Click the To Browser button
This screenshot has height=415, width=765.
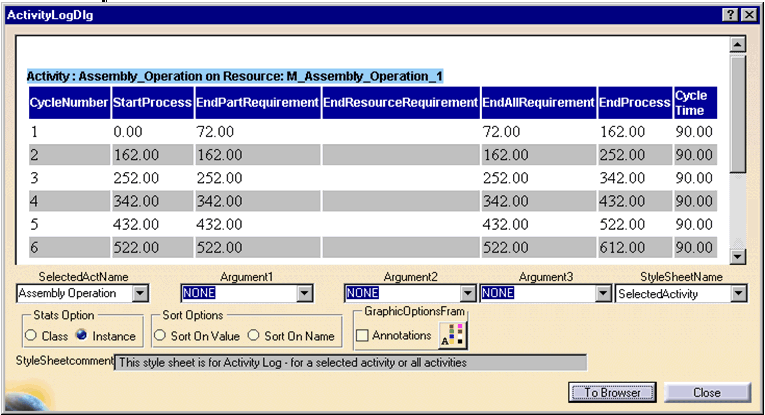pos(612,392)
